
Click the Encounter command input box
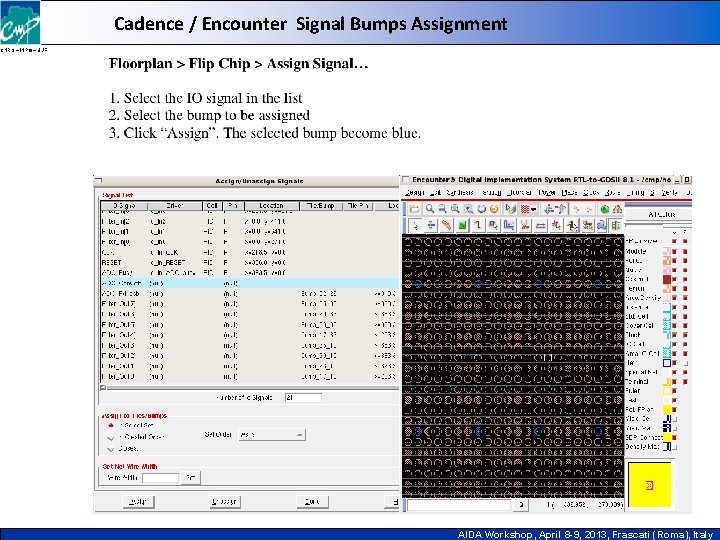(x=458, y=505)
